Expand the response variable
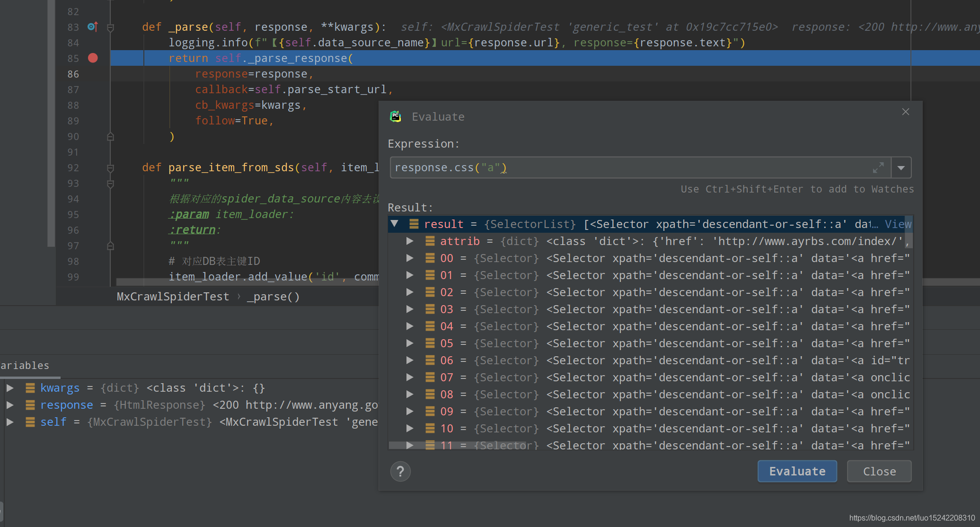980x527 pixels. click(x=9, y=405)
